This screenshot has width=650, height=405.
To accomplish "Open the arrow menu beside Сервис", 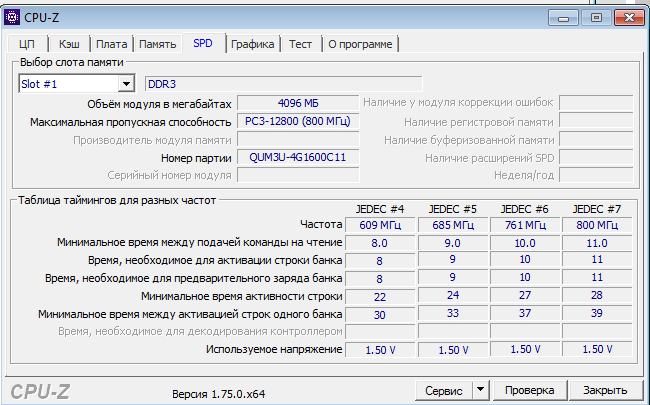I will coord(479,389).
